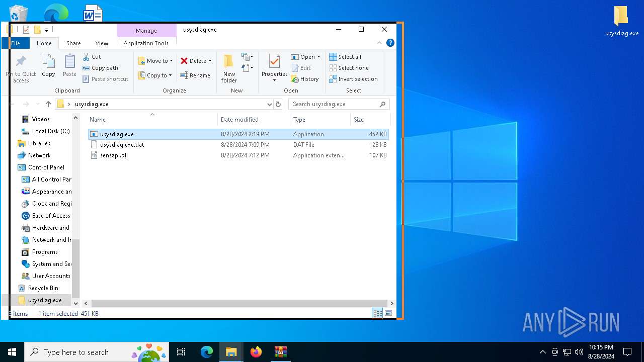644x362 pixels.
Task: Collapse the ribbon with chevron
Action: pyautogui.click(x=379, y=43)
